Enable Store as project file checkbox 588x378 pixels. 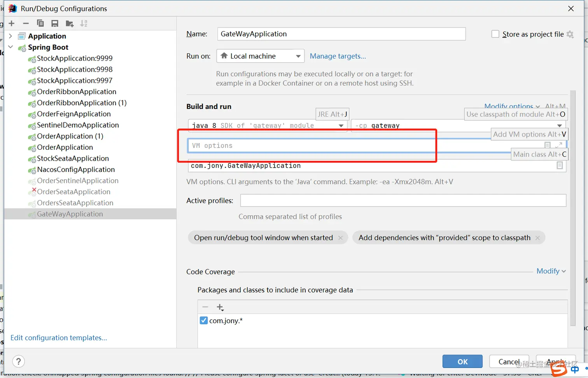(495, 34)
